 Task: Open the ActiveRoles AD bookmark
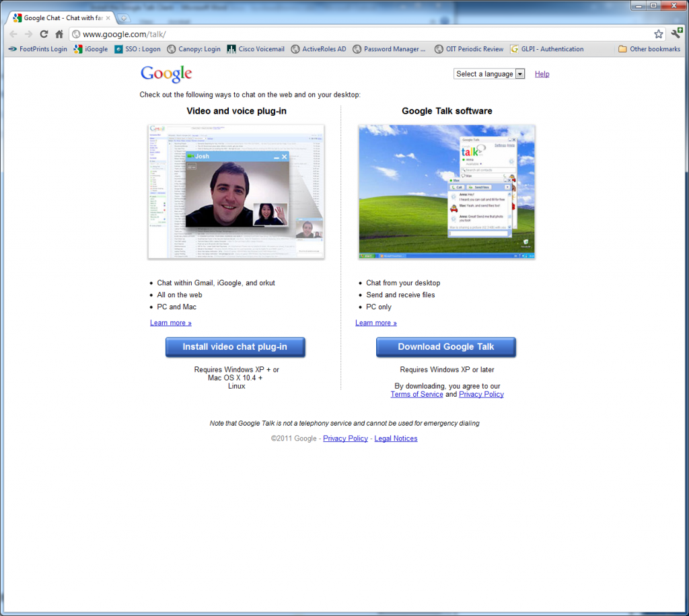pyautogui.click(x=318, y=48)
